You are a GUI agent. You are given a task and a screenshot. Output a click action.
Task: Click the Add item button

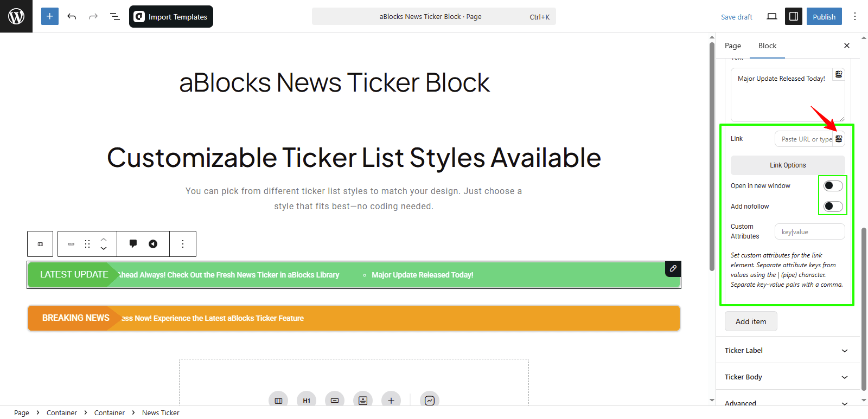point(751,321)
